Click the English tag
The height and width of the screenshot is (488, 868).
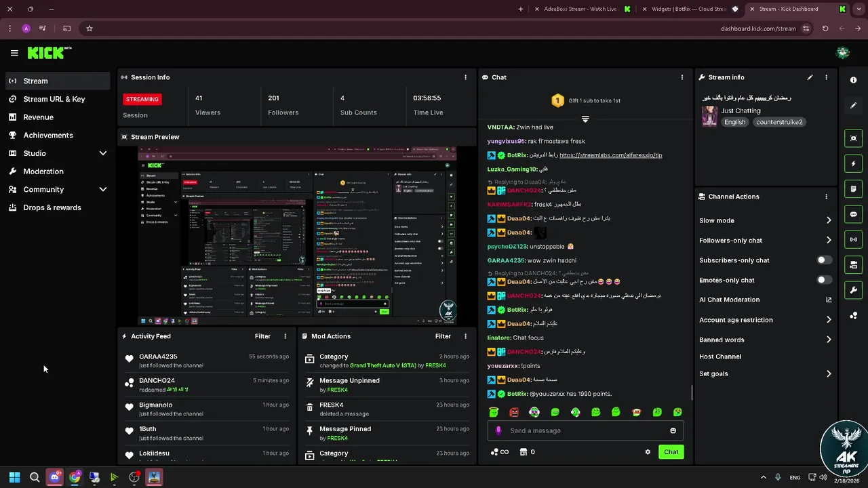pos(734,122)
